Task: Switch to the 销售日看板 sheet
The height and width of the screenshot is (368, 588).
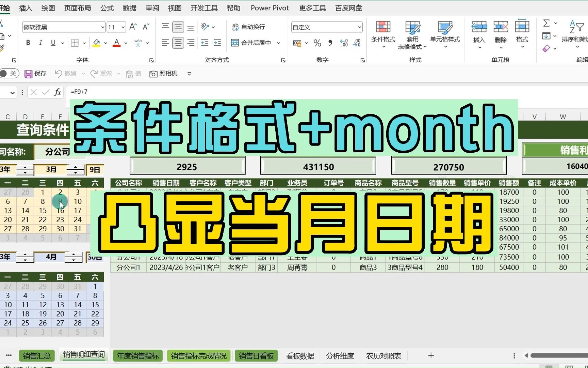Action: tap(256, 356)
